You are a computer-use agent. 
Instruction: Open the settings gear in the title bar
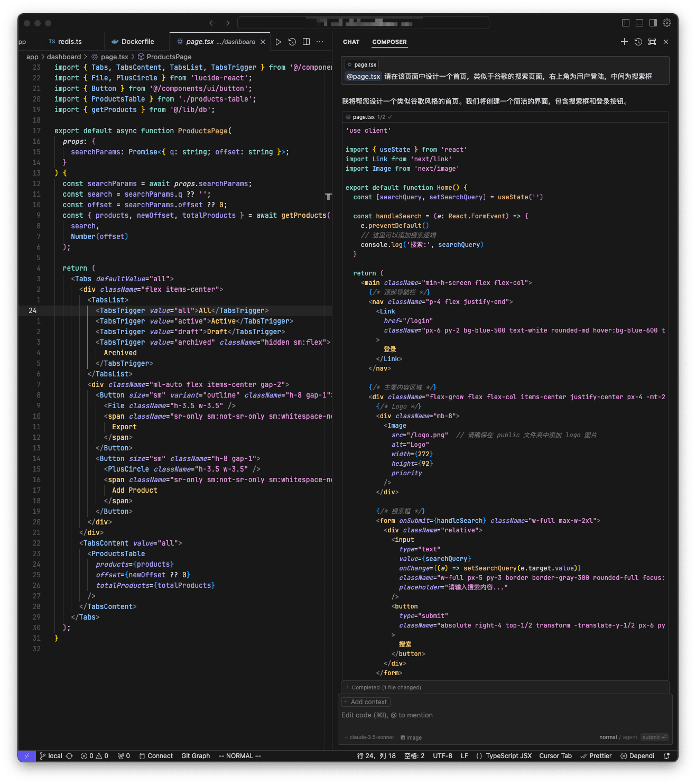click(x=667, y=23)
